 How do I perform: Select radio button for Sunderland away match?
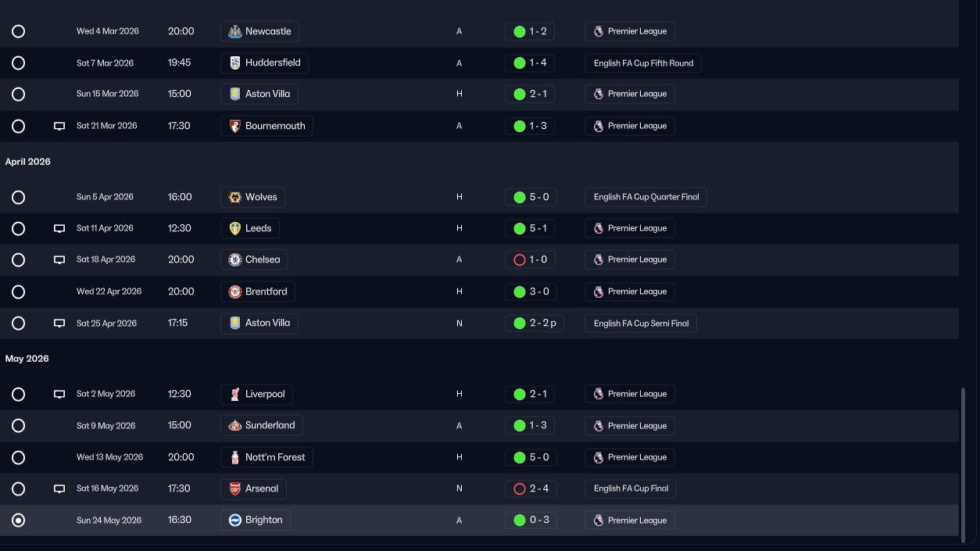(x=18, y=426)
